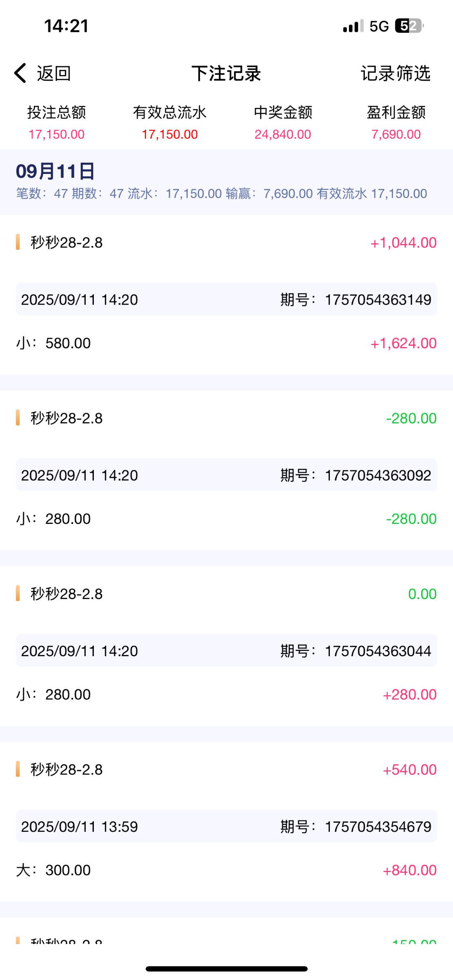This screenshot has height=980, width=453.
Task: Tap the 投注总额 17,150.00 summary
Action: [57, 122]
